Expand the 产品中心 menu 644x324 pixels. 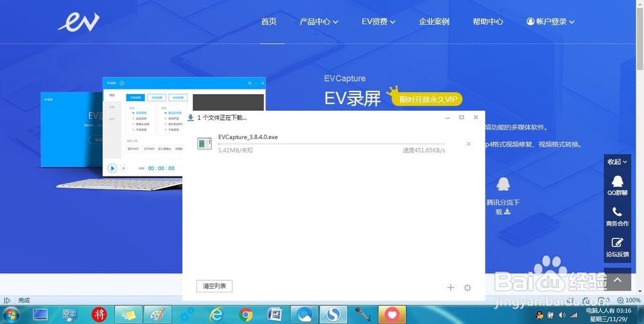pyautogui.click(x=319, y=22)
